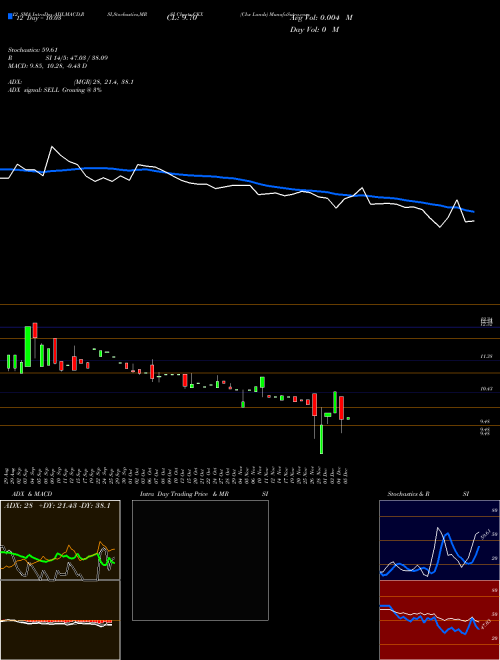
Task: Click the 'Intra Day Trading Price & MR SI' title
Action: tap(204, 494)
